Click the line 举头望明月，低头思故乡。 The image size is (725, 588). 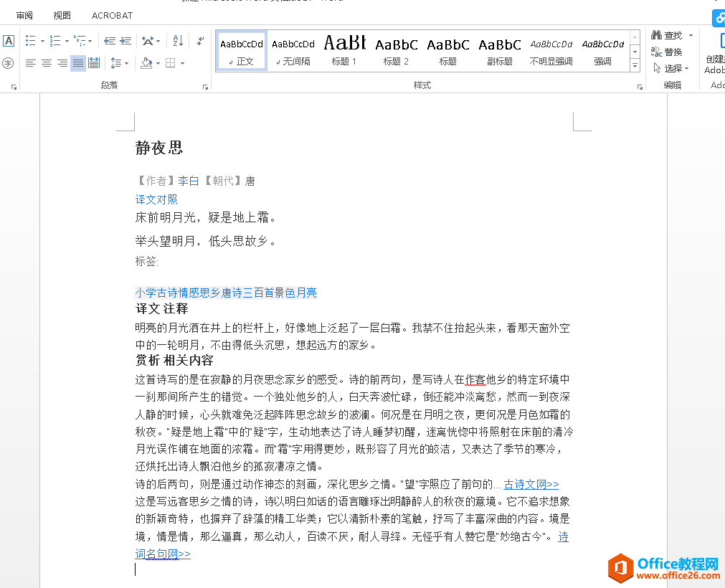205,241
